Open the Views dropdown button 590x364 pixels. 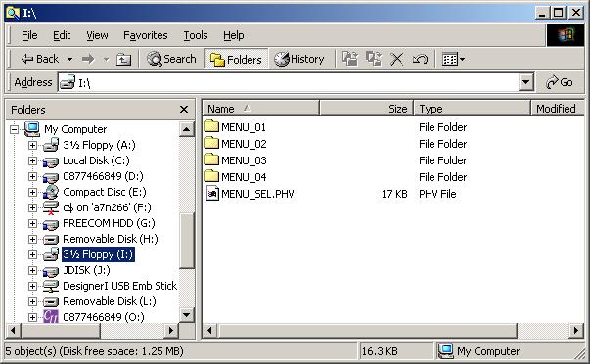pos(453,59)
